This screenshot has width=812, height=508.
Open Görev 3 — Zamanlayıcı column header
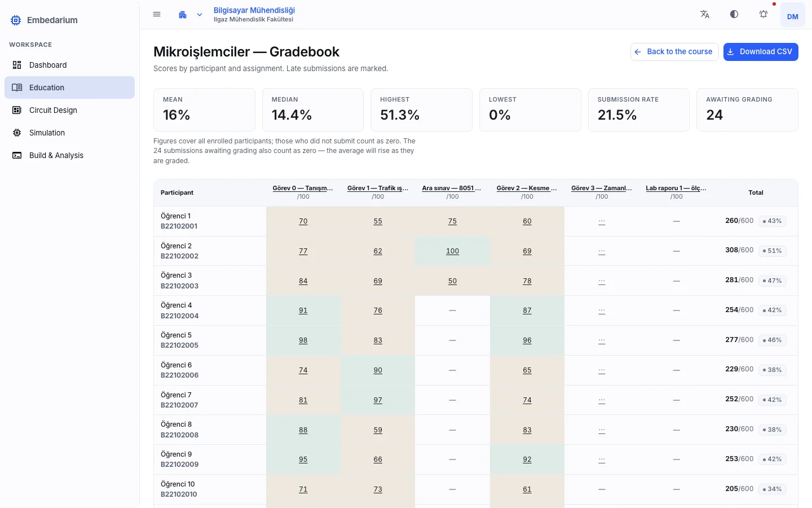point(602,188)
